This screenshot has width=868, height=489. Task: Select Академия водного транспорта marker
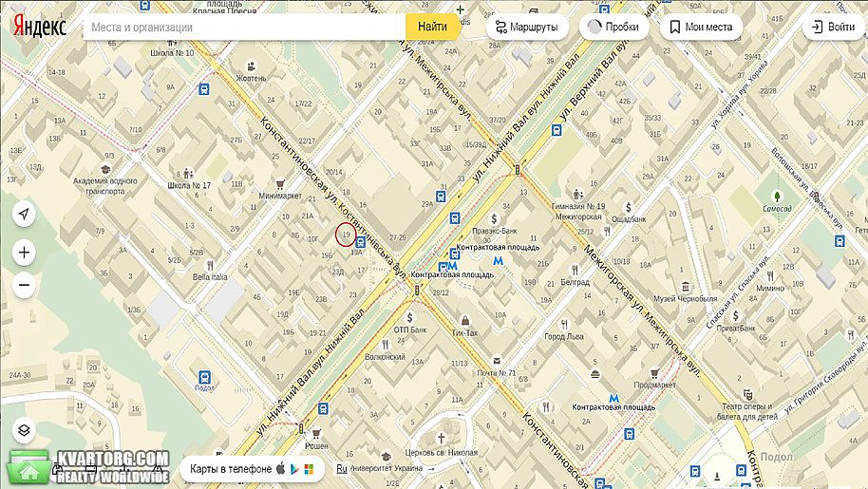click(105, 170)
